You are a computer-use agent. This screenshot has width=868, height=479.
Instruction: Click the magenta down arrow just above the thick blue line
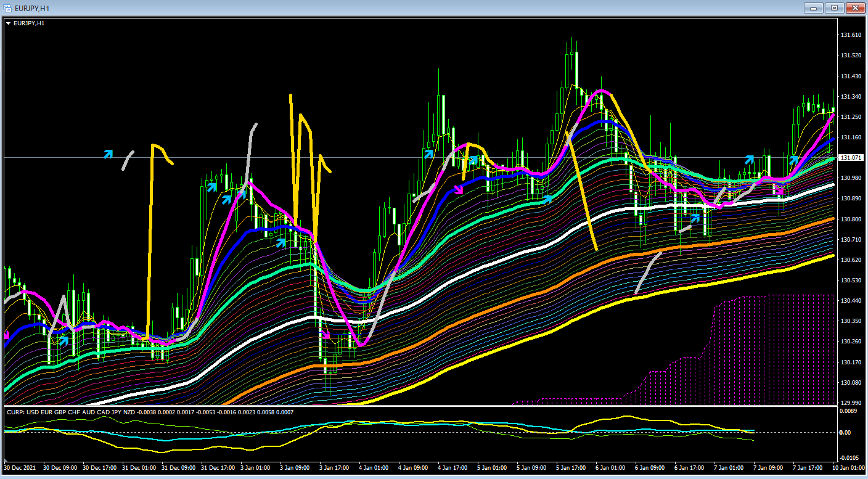pyautogui.click(x=459, y=190)
